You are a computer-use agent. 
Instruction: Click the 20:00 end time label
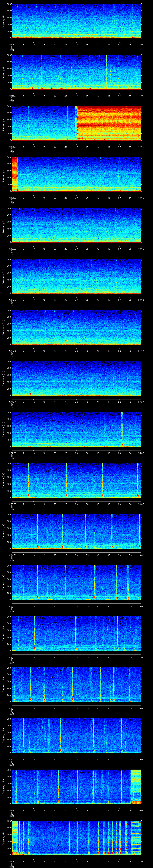(141, 300)
